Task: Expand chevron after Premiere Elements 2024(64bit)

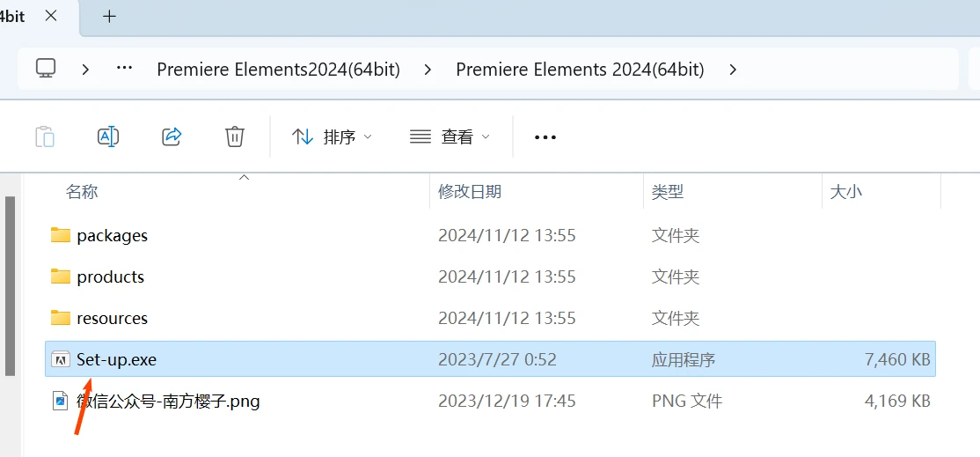Action: 733,69
